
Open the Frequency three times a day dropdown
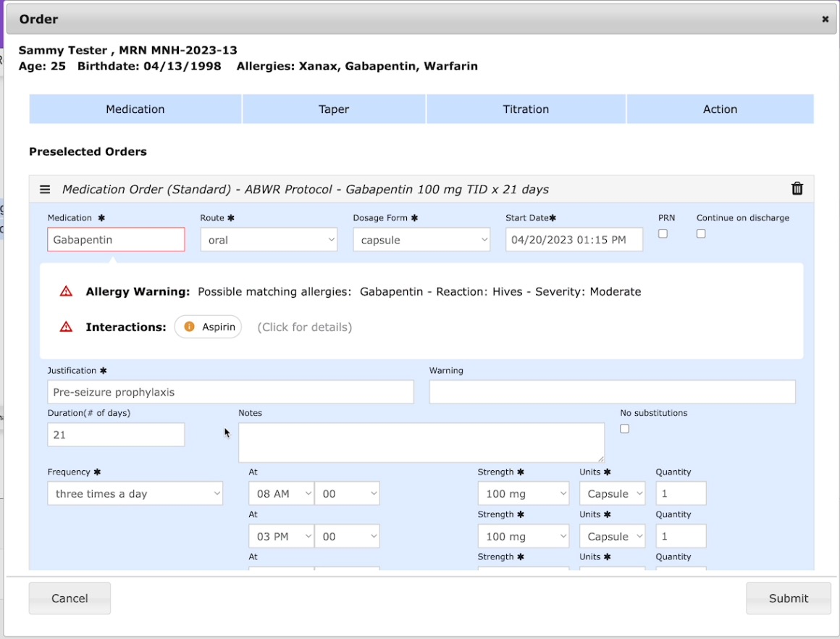135,494
